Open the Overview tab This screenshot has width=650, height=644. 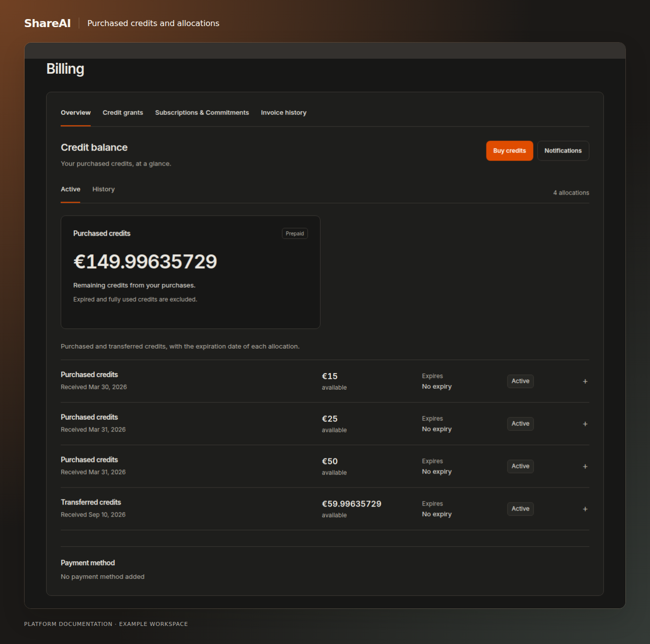[76, 113]
